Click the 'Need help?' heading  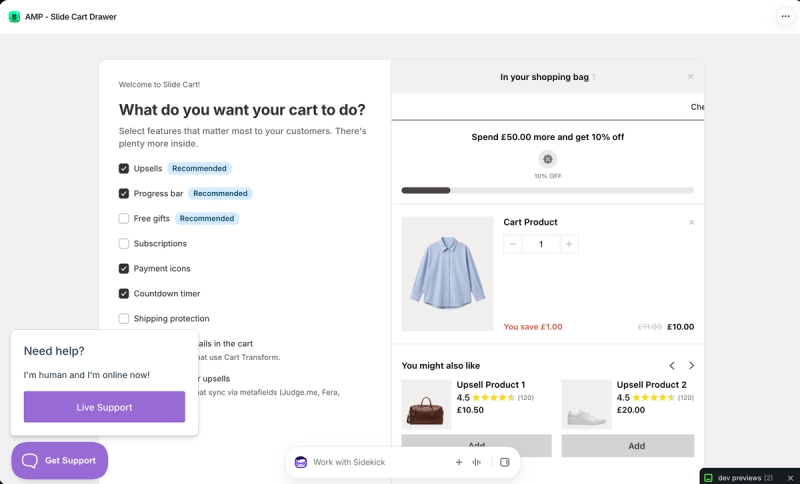pyautogui.click(x=54, y=351)
